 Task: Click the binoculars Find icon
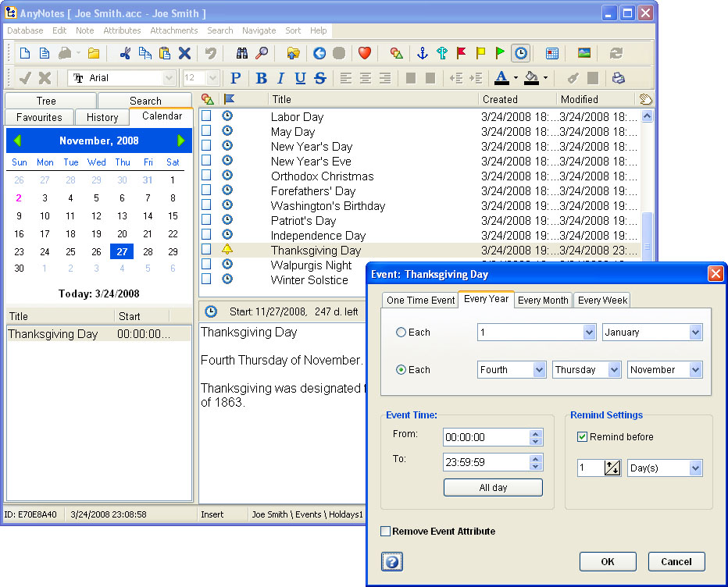coord(242,53)
